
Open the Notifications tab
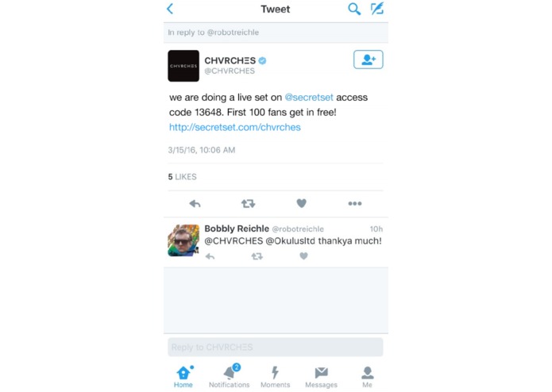(230, 377)
